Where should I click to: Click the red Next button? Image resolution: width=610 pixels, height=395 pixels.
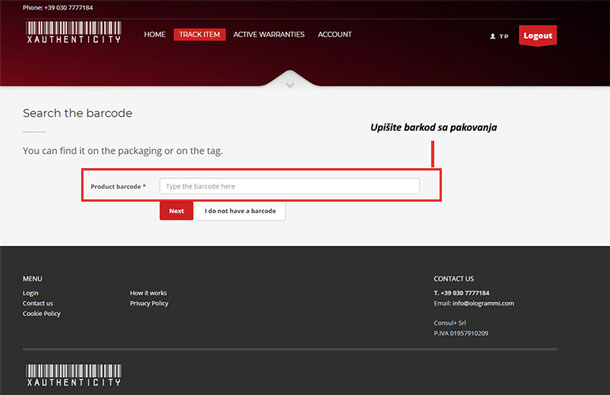(x=176, y=211)
